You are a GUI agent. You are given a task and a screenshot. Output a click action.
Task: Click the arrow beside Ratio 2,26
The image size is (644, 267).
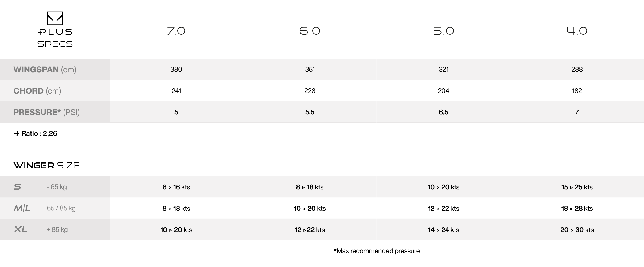pyautogui.click(x=17, y=133)
